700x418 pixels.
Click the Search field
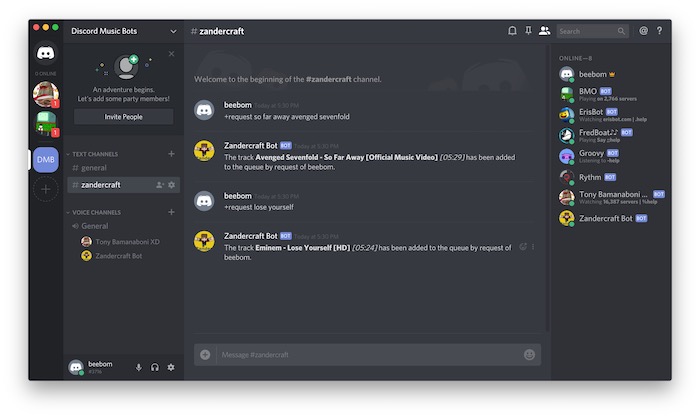point(592,31)
